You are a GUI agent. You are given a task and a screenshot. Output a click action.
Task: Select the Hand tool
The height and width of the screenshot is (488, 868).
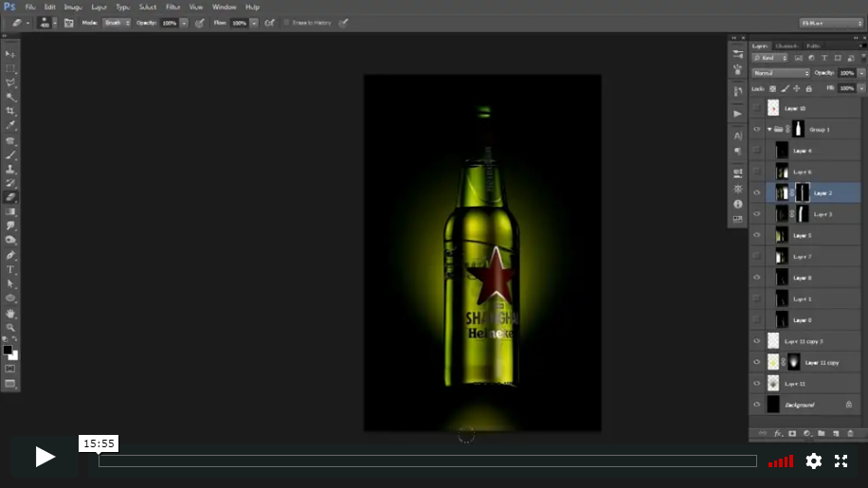10,313
